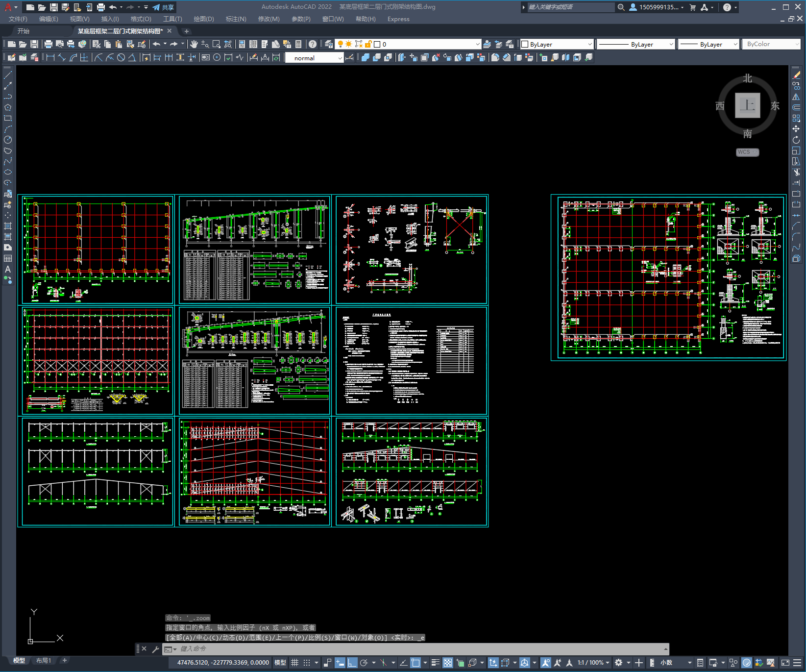The image size is (806, 672).
Task: Select the Line draw tool
Action: tap(8, 75)
